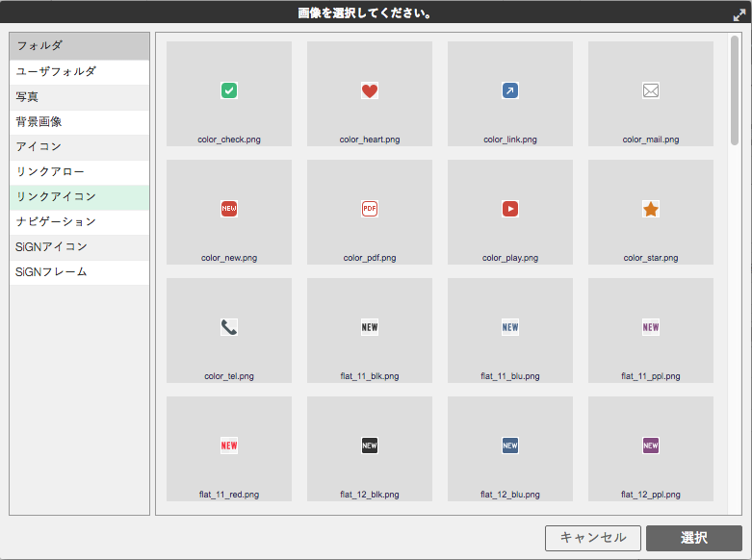The width and height of the screenshot is (752, 560).
Task: Pick the envelope icon color_mail.png
Action: point(650,90)
